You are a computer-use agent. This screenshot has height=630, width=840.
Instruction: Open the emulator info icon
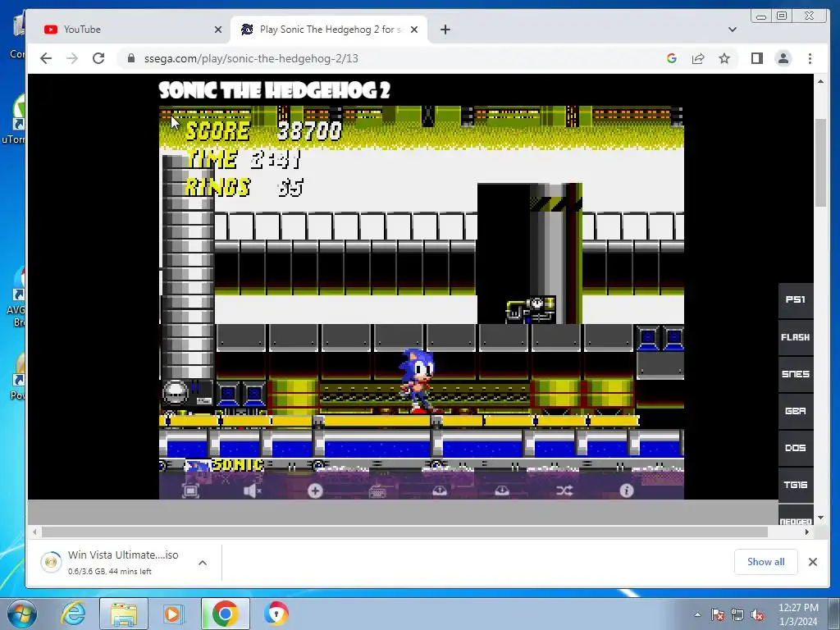click(x=626, y=491)
